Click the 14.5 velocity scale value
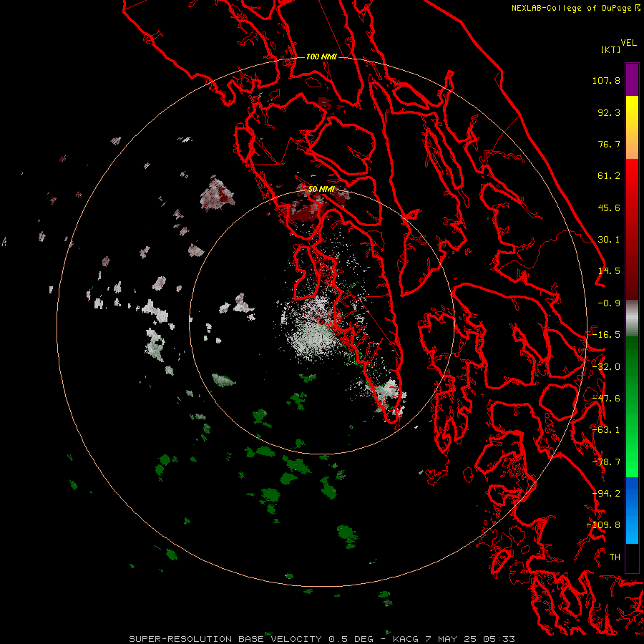Screen dimensions: 644x644 click(609, 271)
